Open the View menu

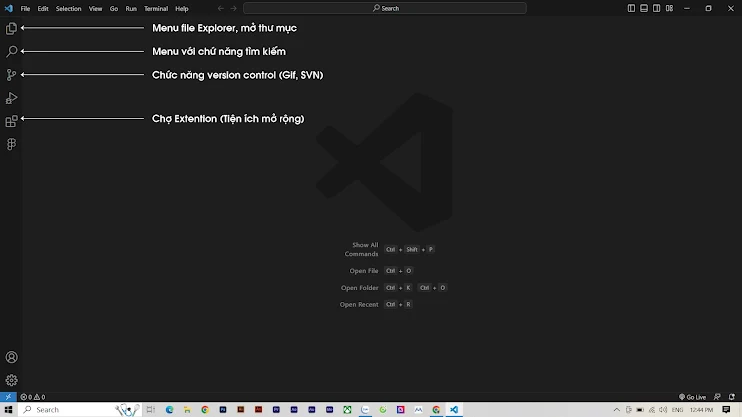pyautogui.click(x=96, y=9)
